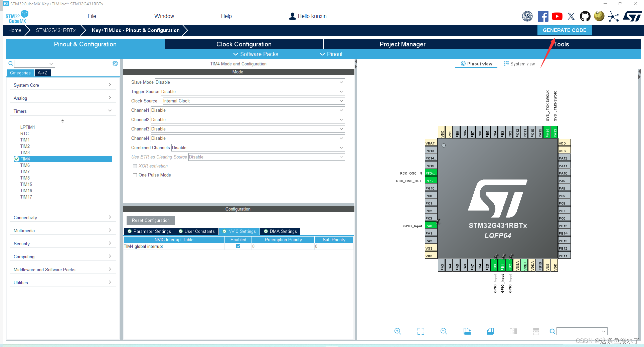Click the PA13 SWDIO pin
This screenshot has height=347, width=644.
pyautogui.click(x=555, y=132)
